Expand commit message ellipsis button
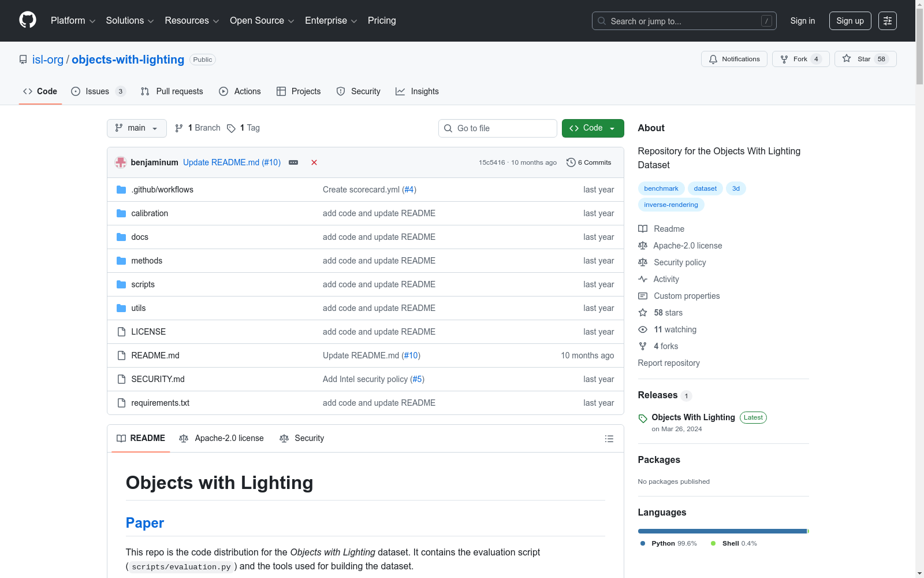Screen dimensions: 924x578 (293, 162)
